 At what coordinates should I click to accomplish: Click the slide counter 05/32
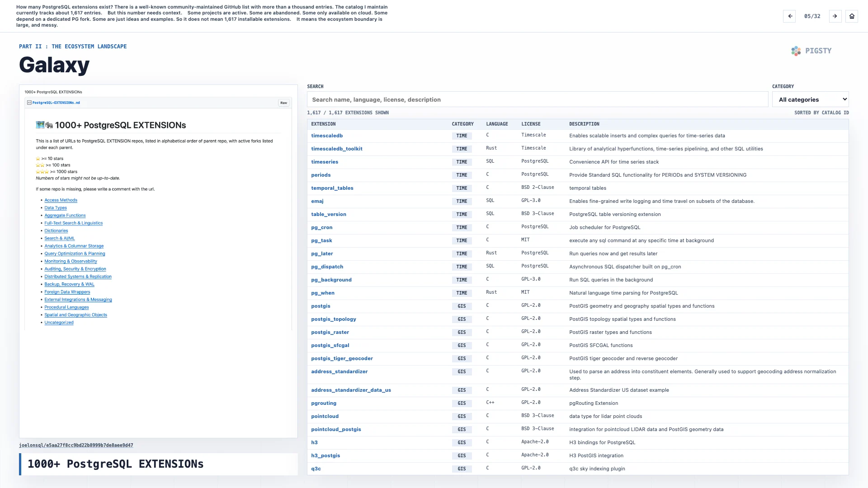pos(812,16)
